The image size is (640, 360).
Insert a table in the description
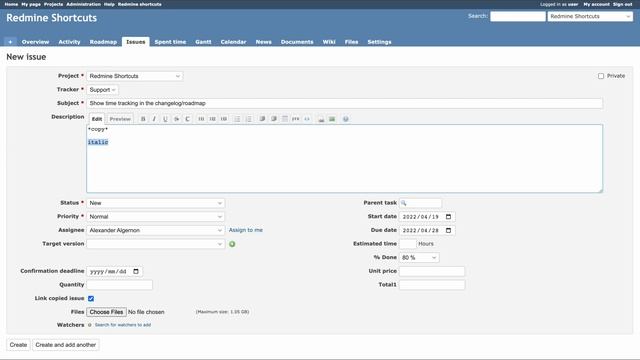pyautogui.click(x=284, y=119)
